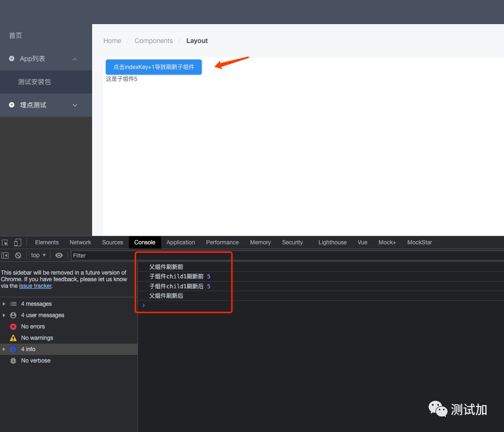The width and height of the screenshot is (504, 432).
Task: Open live expression via the eye icon
Action: [59, 255]
